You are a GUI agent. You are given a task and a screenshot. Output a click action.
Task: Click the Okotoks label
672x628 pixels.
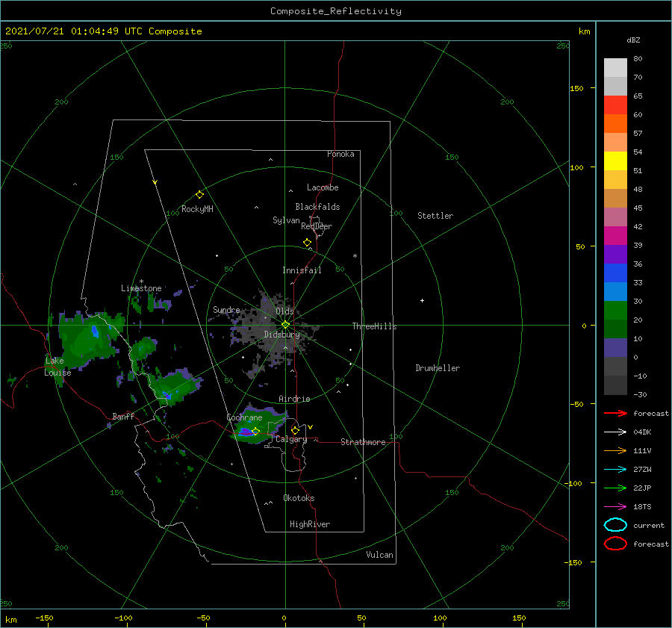[x=299, y=498]
